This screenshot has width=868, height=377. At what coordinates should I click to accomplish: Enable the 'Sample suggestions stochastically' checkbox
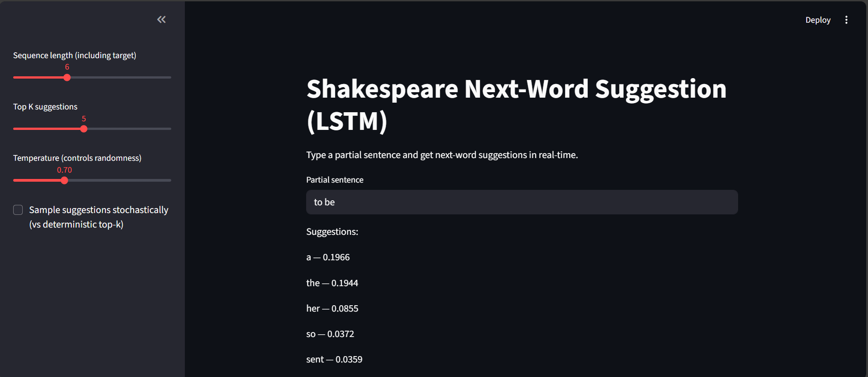pos(18,210)
